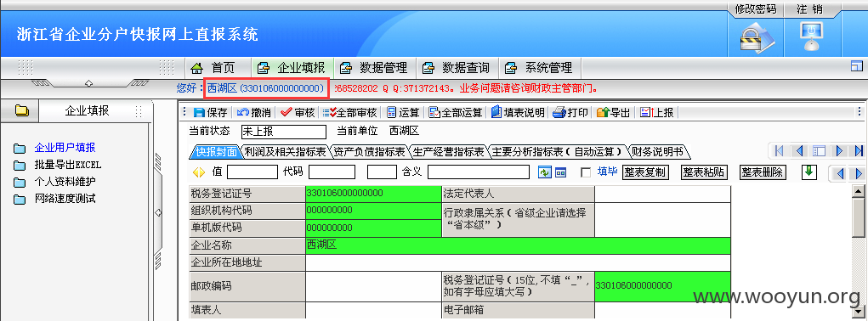Screen dimensions: 868x321
Task: Click the 全部运算 toolbar button
Action: tap(456, 113)
